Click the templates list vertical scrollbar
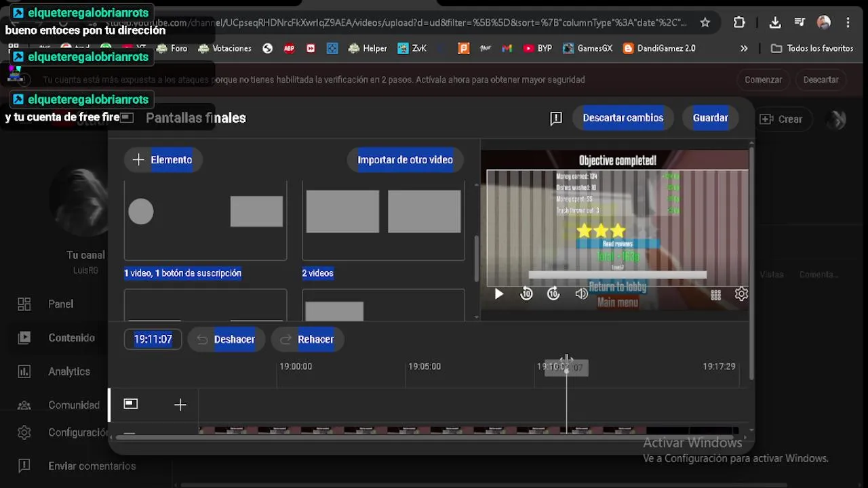Image resolution: width=868 pixels, height=488 pixels. [x=476, y=259]
